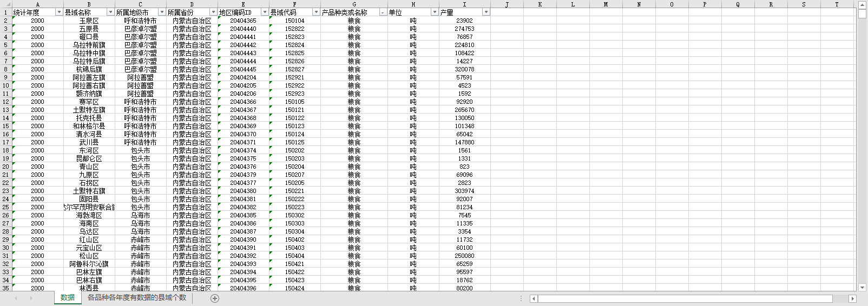This screenshot has height=306, width=868.
Task: Select cell containing 托克托县
Action: [89, 118]
